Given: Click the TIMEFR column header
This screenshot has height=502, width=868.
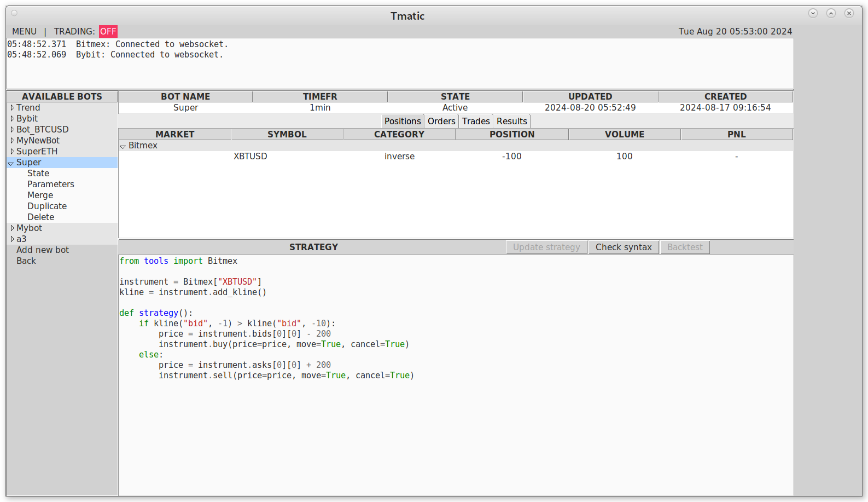Looking at the screenshot, I should [x=320, y=96].
